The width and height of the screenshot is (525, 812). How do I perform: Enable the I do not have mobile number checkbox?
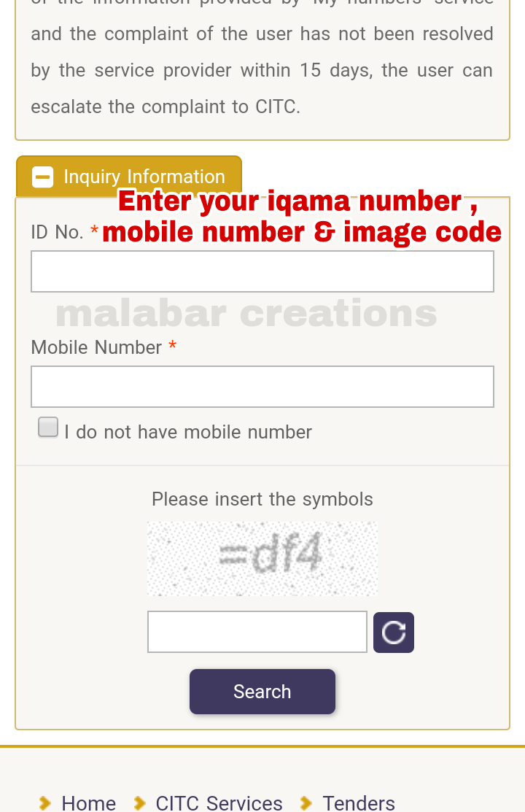(x=47, y=427)
